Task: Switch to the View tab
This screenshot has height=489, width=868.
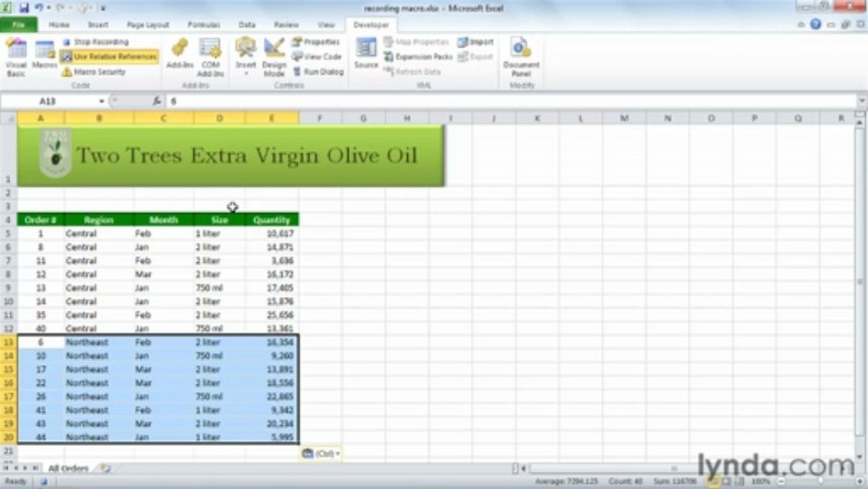Action: (326, 25)
